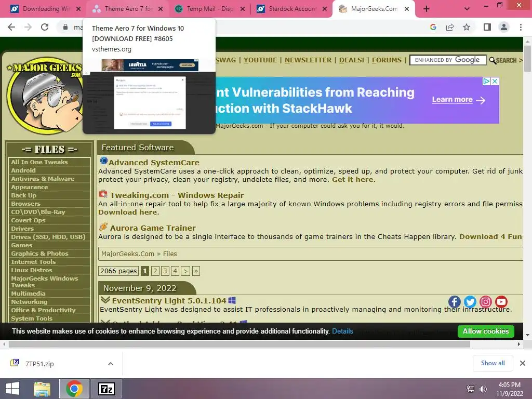Go to page 4 of files
Viewport: 532px width, 399px height.
(x=175, y=271)
